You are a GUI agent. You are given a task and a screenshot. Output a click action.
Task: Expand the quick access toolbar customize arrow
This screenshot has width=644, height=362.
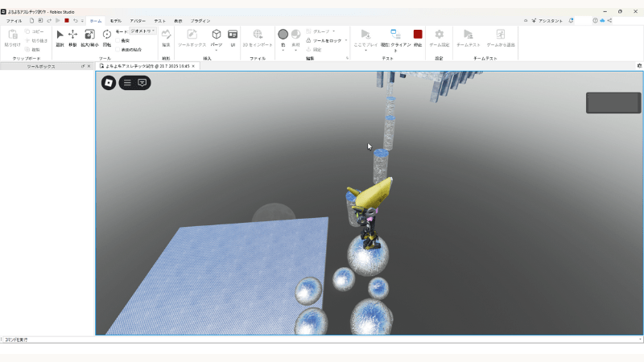pos(82,21)
